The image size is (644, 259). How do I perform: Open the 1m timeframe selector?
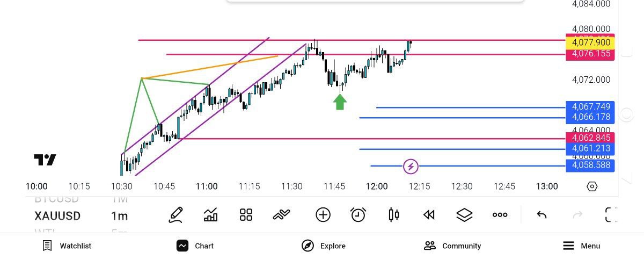pyautogui.click(x=119, y=216)
